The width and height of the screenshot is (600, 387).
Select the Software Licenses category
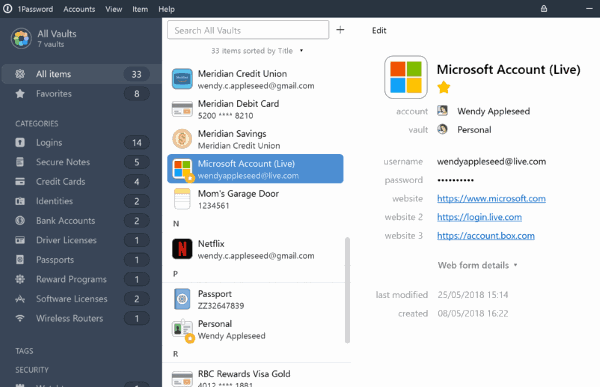(81, 299)
